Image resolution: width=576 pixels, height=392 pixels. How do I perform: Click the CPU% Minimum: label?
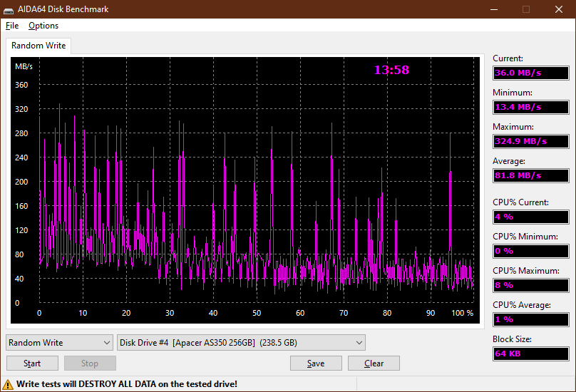pos(525,237)
